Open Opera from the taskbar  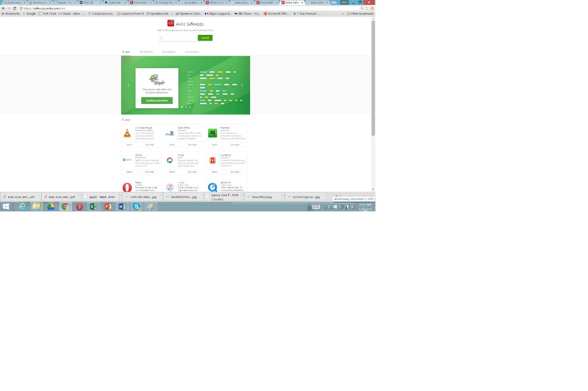coord(79,207)
